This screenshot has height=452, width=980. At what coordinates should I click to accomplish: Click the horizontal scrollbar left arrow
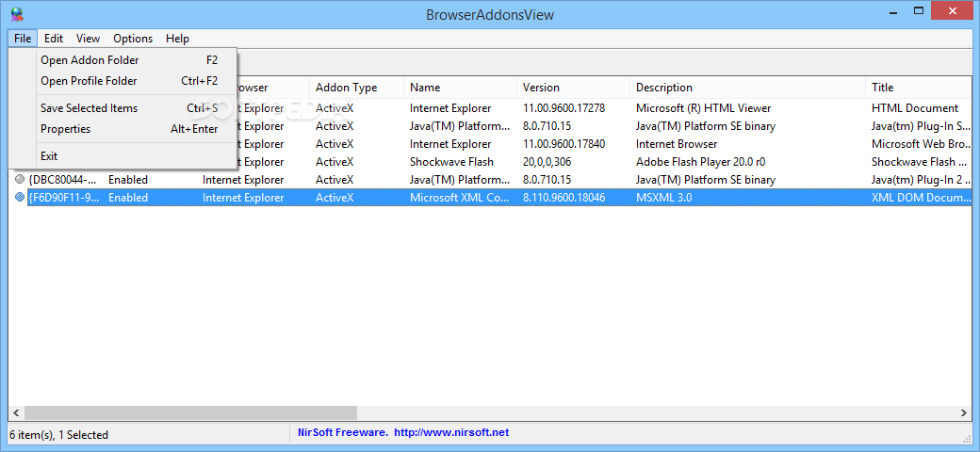16,412
